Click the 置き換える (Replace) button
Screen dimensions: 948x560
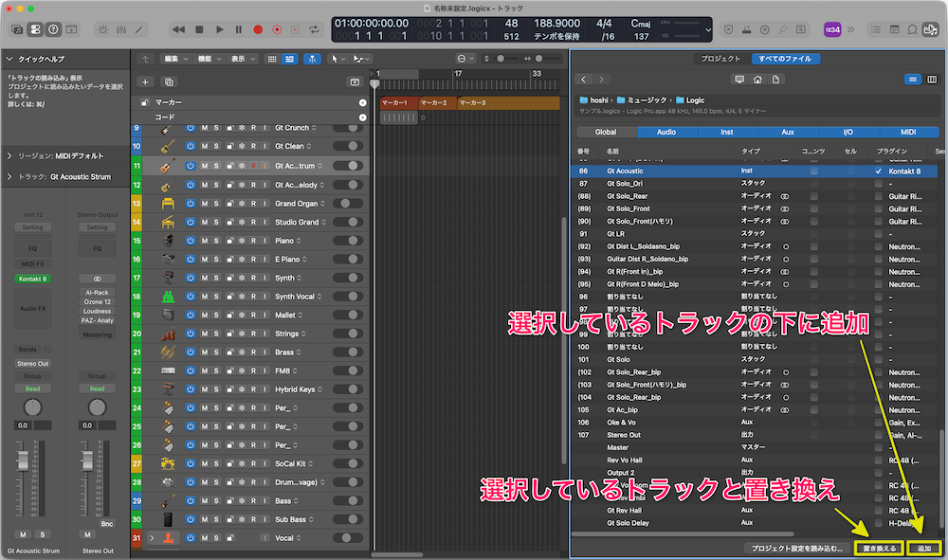pos(879,548)
